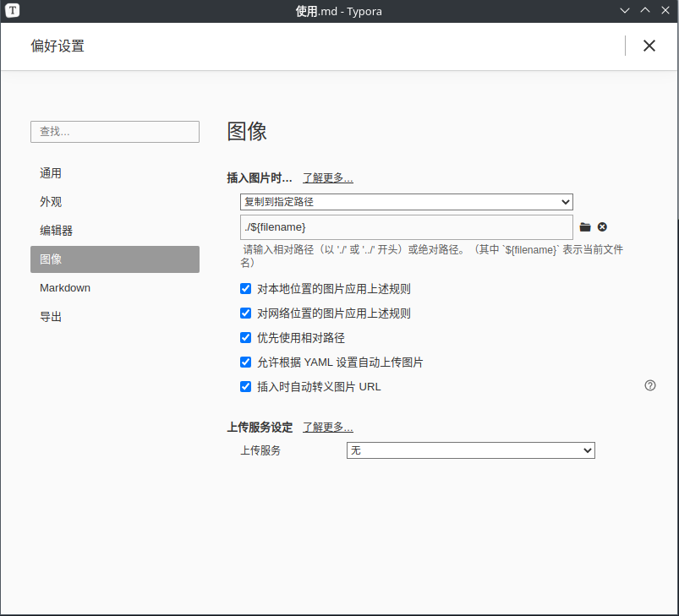Uncheck 对本地位置的图片应用上述规则 checkbox
The width and height of the screenshot is (679, 616).
(x=246, y=289)
